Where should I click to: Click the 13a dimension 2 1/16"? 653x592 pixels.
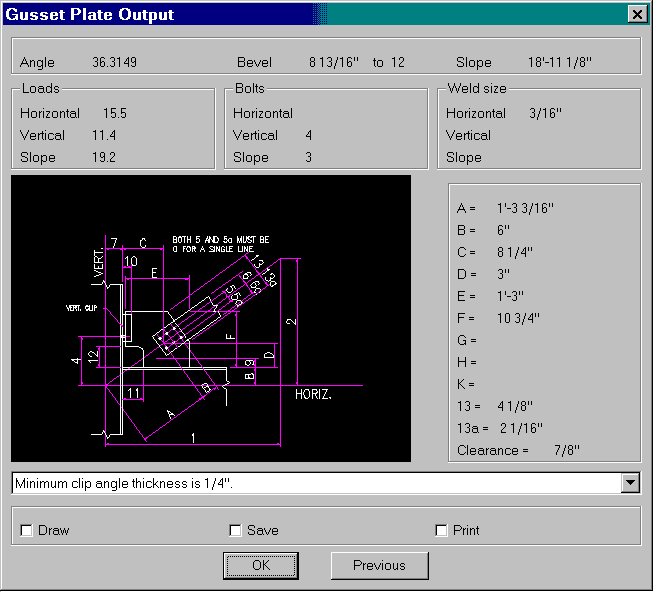[x=521, y=428]
